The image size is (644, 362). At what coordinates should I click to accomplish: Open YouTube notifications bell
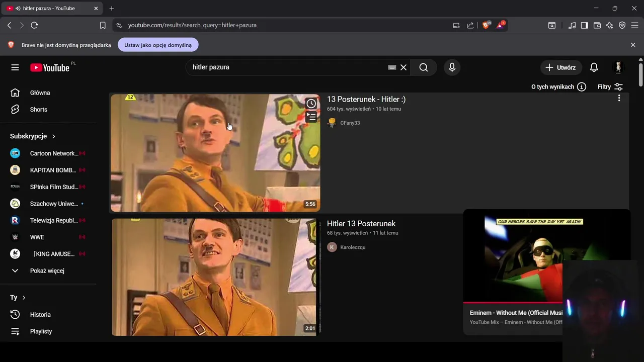click(594, 67)
